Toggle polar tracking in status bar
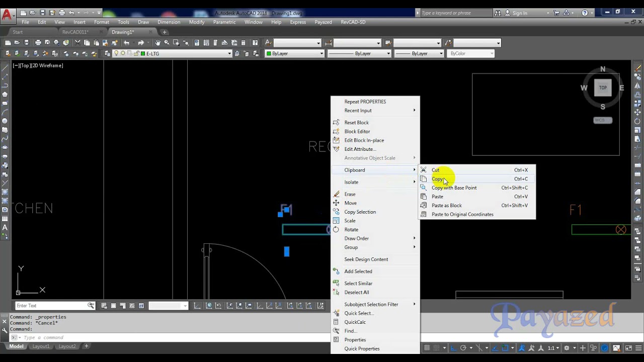 [x=463, y=348]
